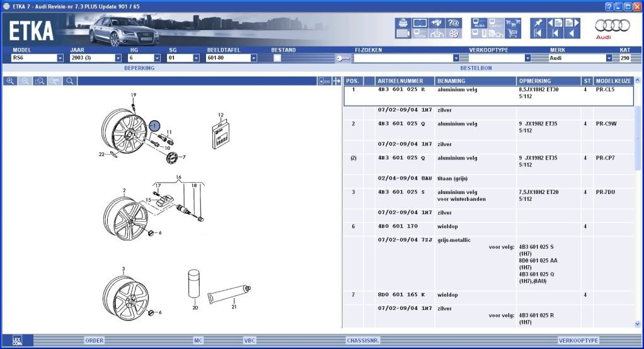Click the single-bar left arrow icon
The width and height of the screenshot is (644, 349).
coord(555,33)
